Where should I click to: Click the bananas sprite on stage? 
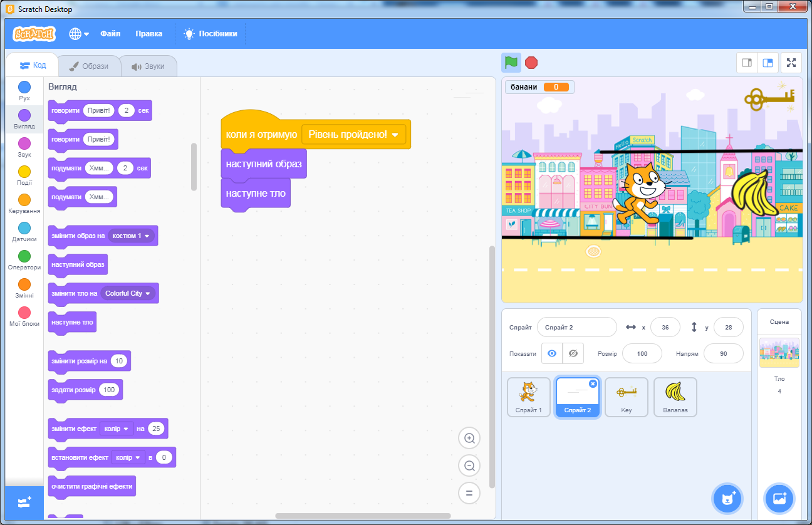click(754, 193)
